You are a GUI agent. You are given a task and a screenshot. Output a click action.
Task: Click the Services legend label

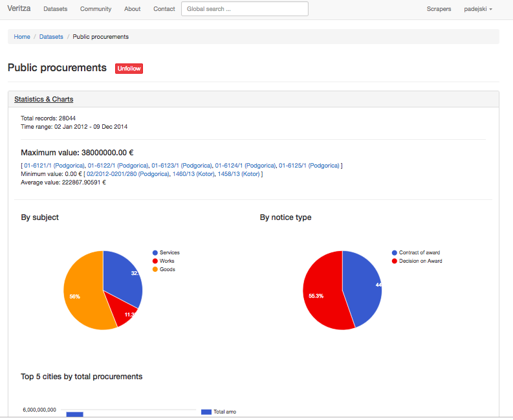click(169, 253)
